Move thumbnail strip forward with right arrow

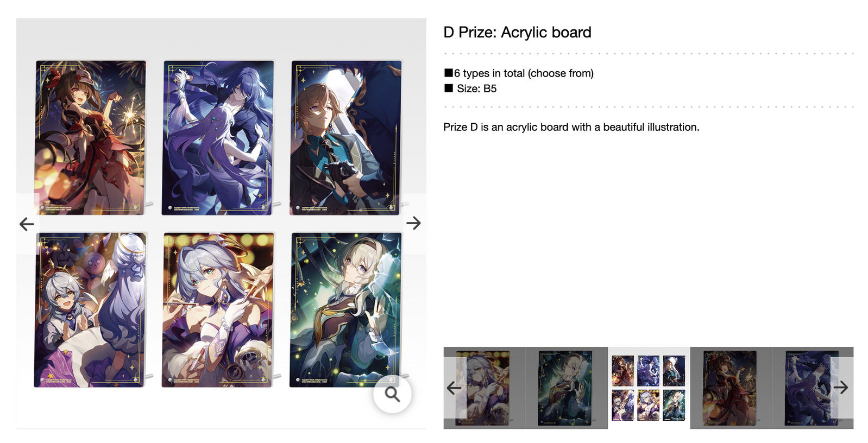(841, 388)
